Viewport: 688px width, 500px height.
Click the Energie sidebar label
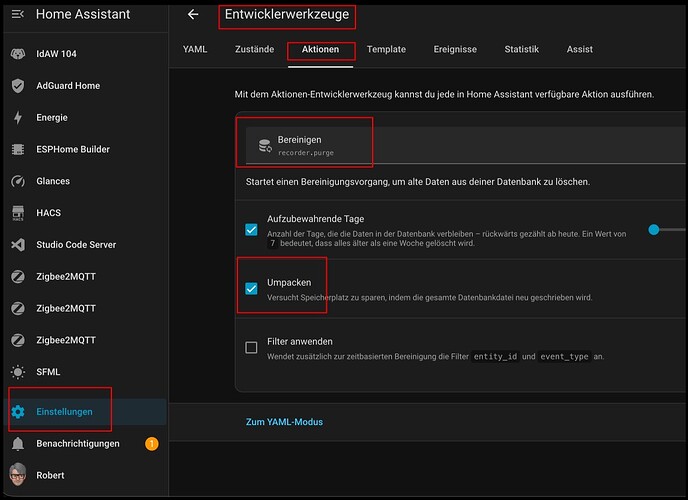tap(52, 118)
